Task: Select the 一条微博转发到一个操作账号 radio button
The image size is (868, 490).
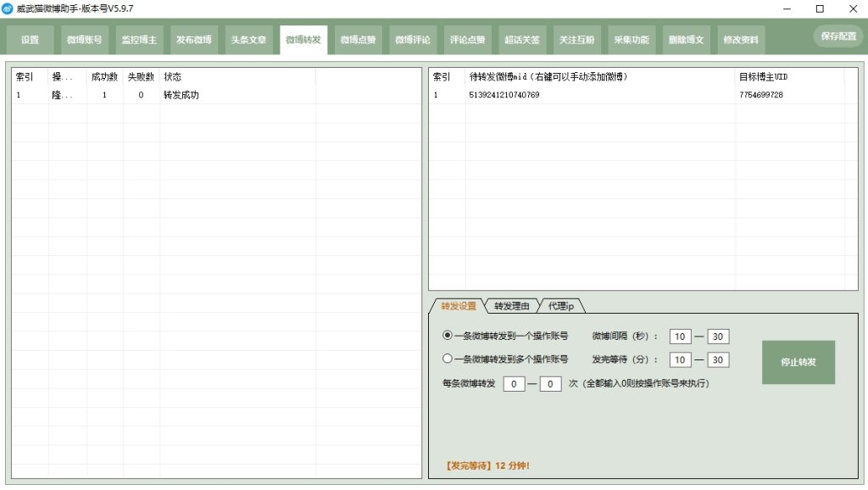Action: 448,336
